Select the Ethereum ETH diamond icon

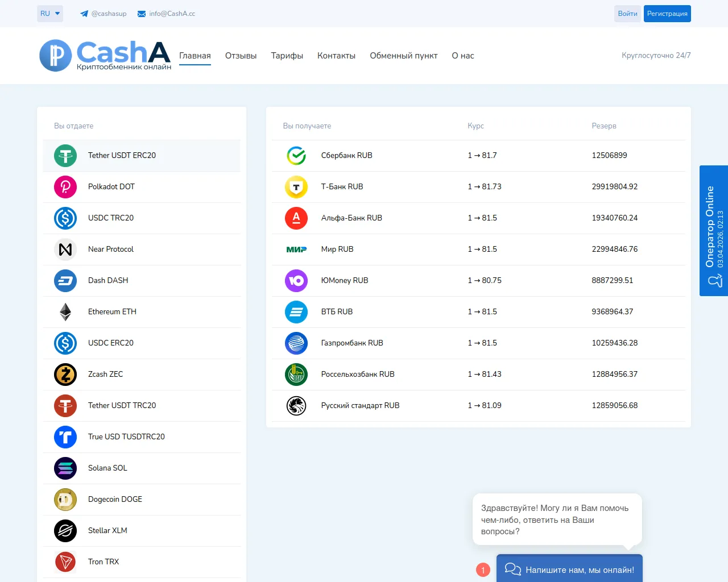point(65,312)
